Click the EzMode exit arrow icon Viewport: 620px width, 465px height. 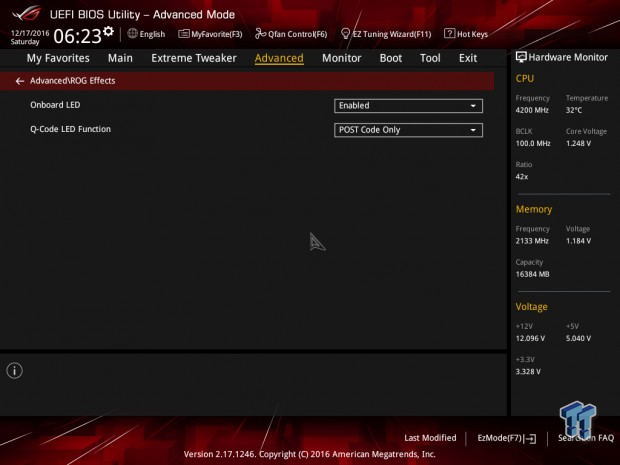(x=531, y=439)
